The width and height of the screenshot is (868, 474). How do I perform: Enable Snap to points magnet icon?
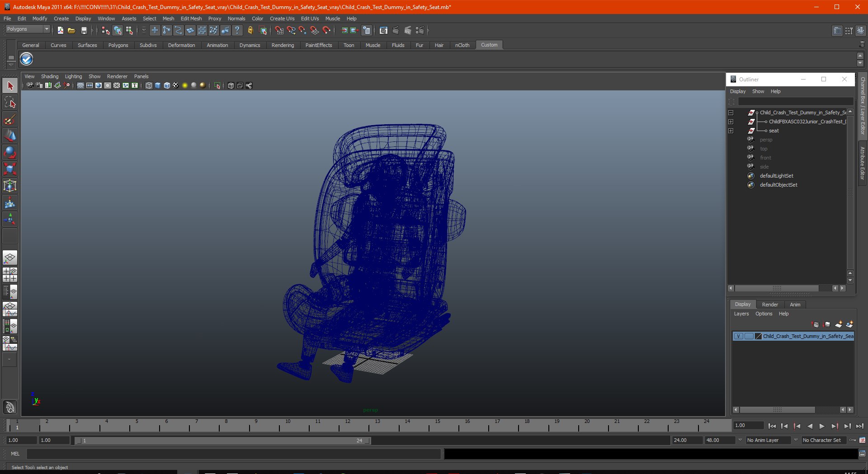[303, 30]
